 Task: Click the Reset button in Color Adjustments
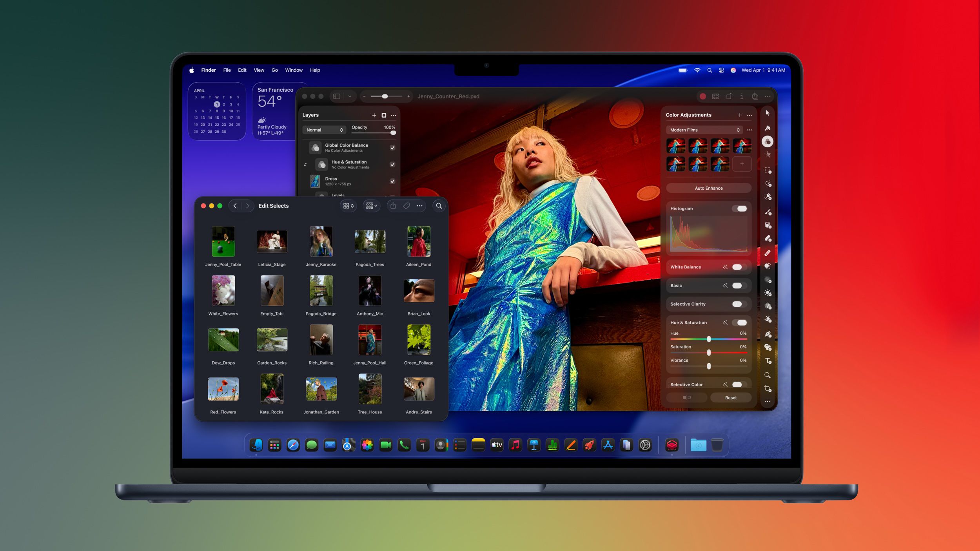click(731, 397)
